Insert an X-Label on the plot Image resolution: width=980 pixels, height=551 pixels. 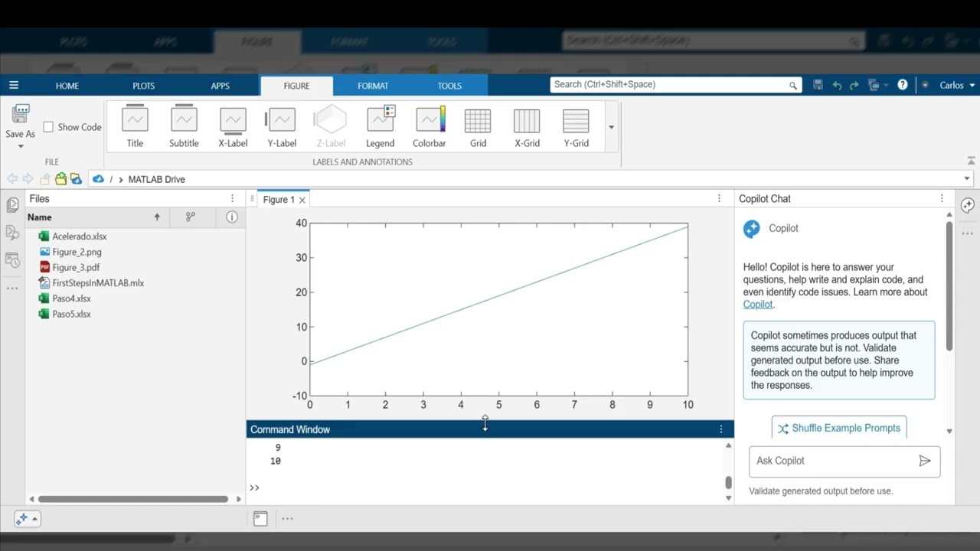click(233, 126)
